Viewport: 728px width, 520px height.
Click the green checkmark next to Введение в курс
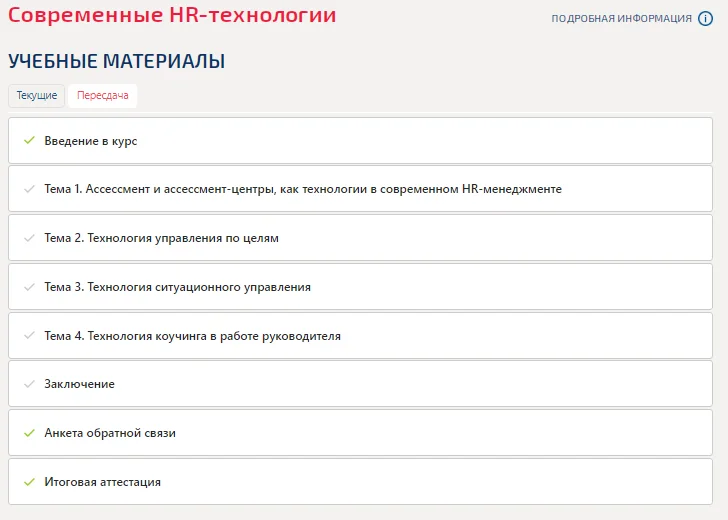29,140
